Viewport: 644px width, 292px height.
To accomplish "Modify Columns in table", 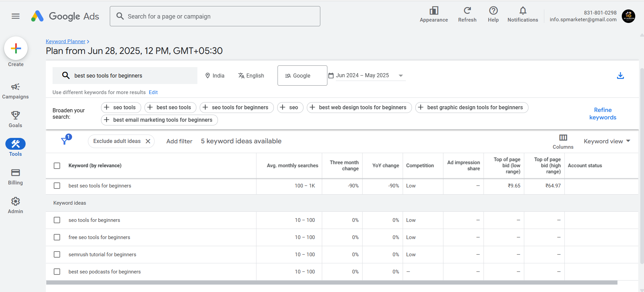I will pos(563,142).
